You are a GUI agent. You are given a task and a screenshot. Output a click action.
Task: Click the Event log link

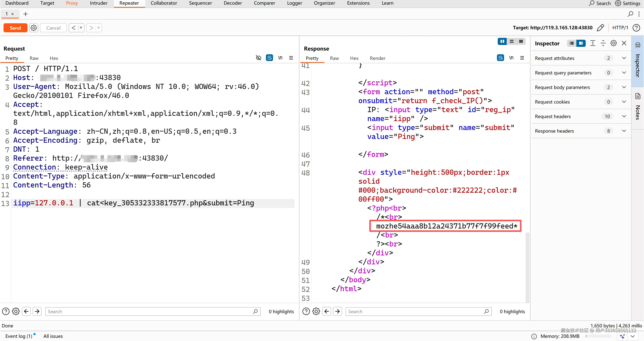[19, 336]
